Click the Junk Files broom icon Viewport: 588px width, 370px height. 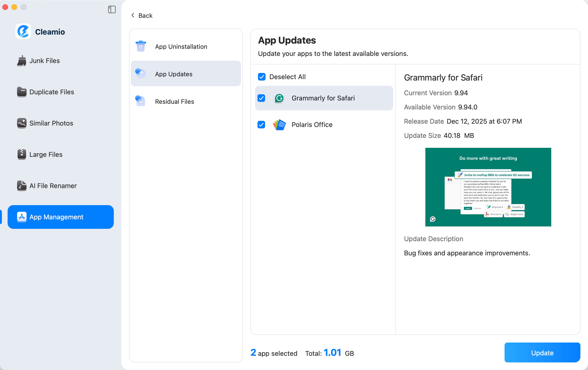(22, 61)
